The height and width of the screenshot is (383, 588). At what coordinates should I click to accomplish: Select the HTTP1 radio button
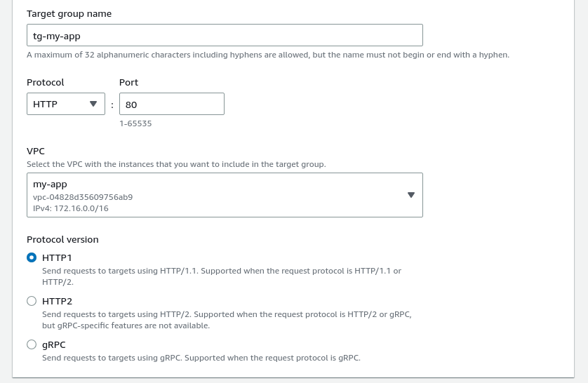32,257
